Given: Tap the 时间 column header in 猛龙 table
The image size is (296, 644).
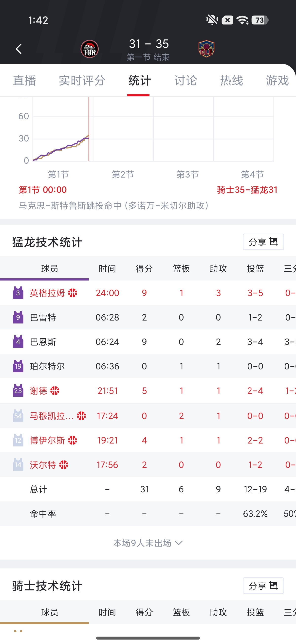Looking at the screenshot, I should [x=107, y=268].
